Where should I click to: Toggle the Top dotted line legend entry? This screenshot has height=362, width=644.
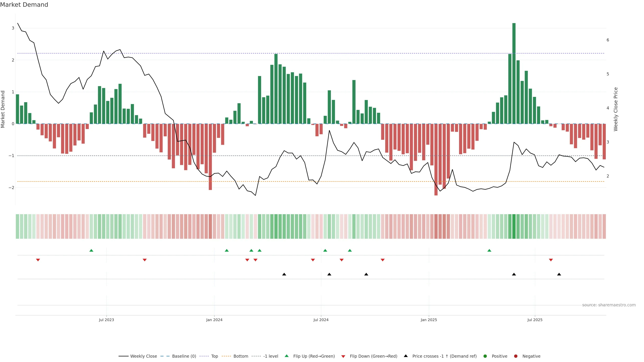click(x=214, y=356)
